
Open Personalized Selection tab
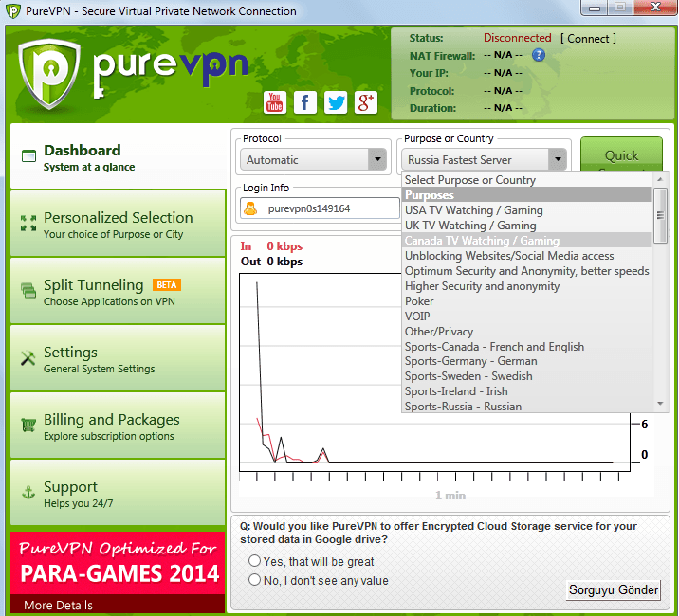click(x=118, y=224)
